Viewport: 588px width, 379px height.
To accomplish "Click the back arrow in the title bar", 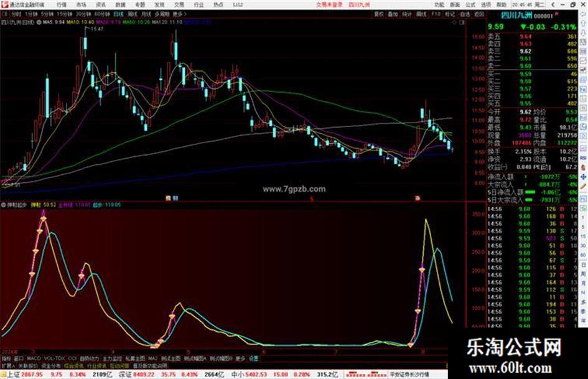I will (x=553, y=5).
